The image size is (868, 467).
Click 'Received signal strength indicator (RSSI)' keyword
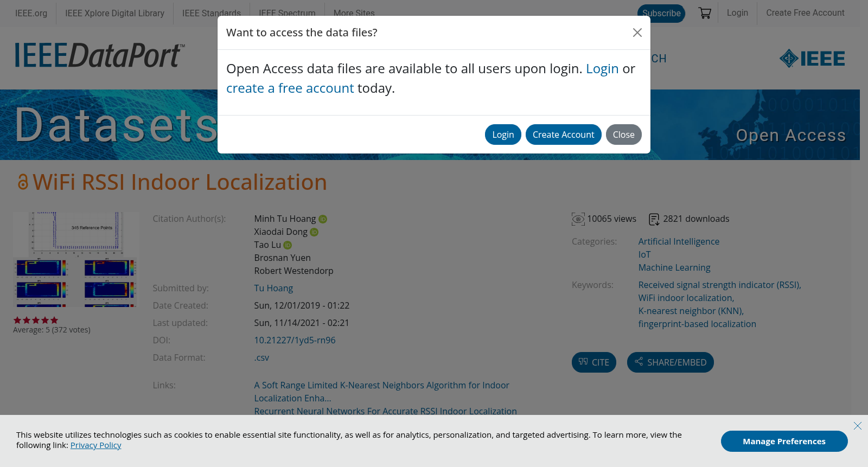coord(719,285)
